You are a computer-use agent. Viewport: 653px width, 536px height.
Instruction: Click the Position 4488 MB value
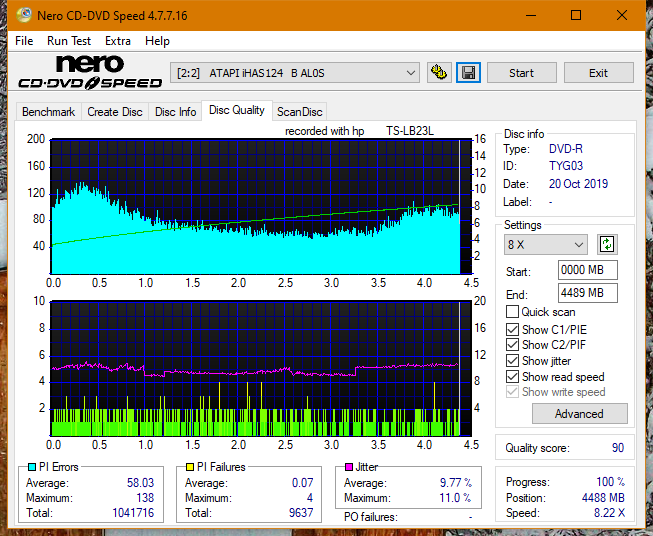[603, 498]
